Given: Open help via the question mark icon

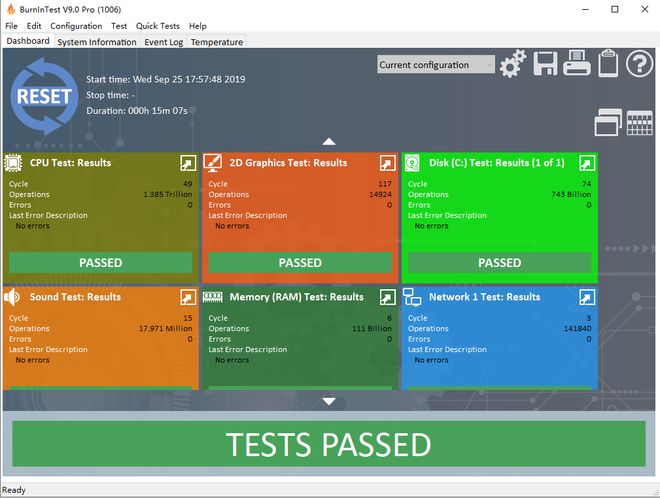Looking at the screenshot, I should click(639, 64).
